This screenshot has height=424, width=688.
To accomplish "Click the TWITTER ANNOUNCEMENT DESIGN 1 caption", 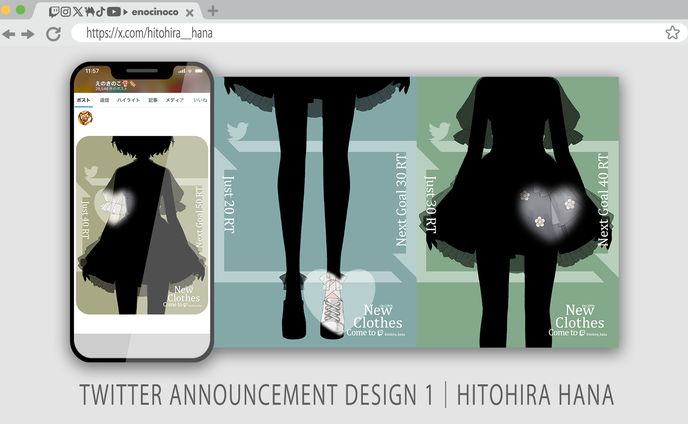I will [x=256, y=395].
